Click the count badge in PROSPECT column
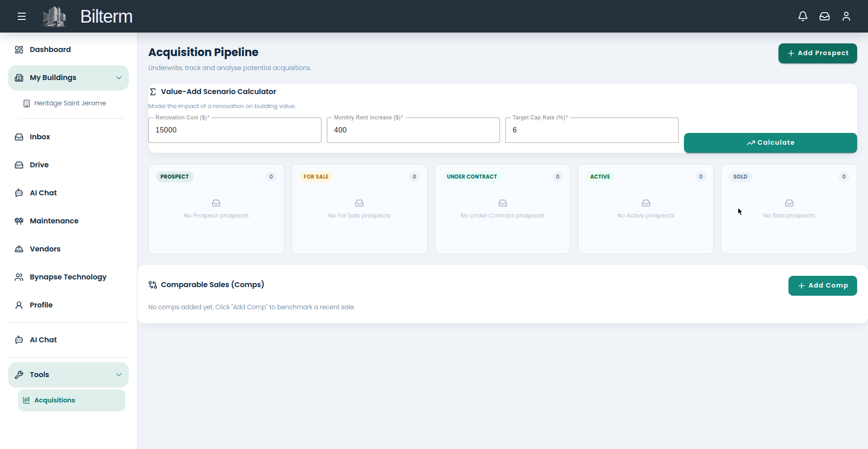This screenshot has width=868, height=449. click(x=271, y=177)
